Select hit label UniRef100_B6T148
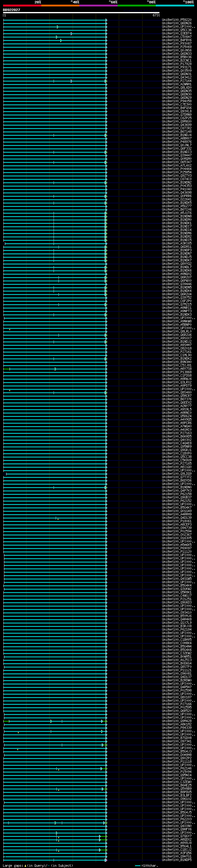This screenshot has width=197, height=868. (177, 132)
